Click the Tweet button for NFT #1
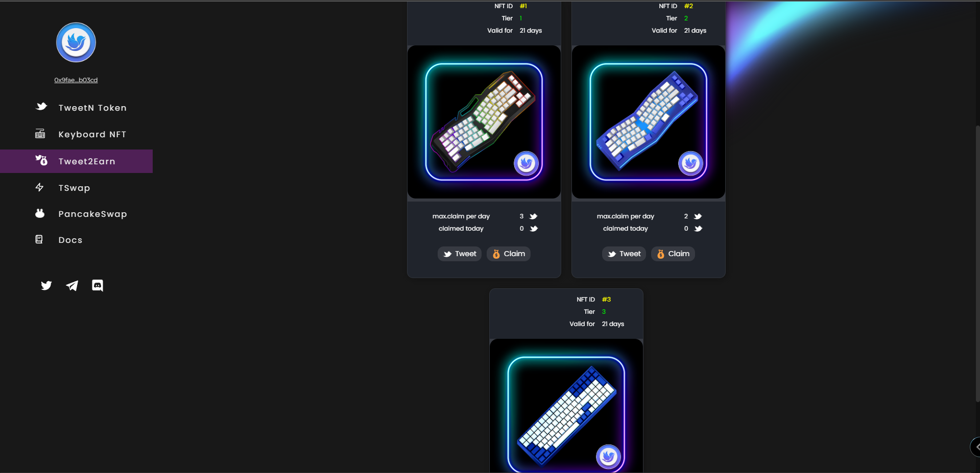This screenshot has width=980, height=473. [460, 254]
